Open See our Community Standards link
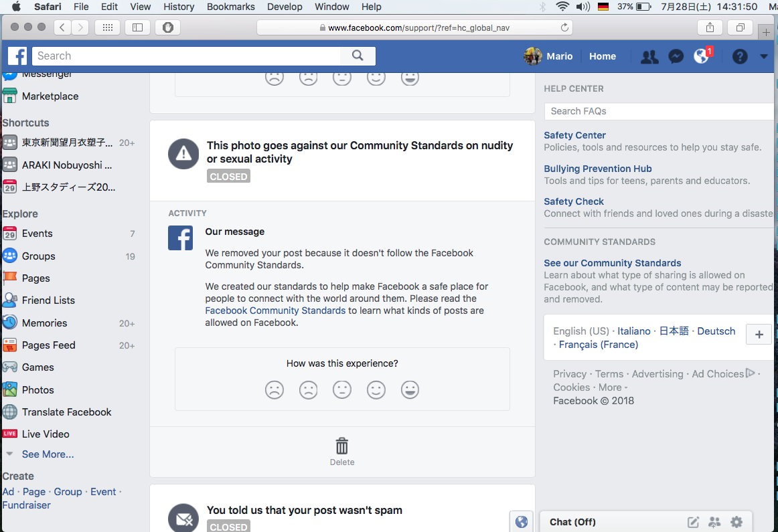 point(612,263)
